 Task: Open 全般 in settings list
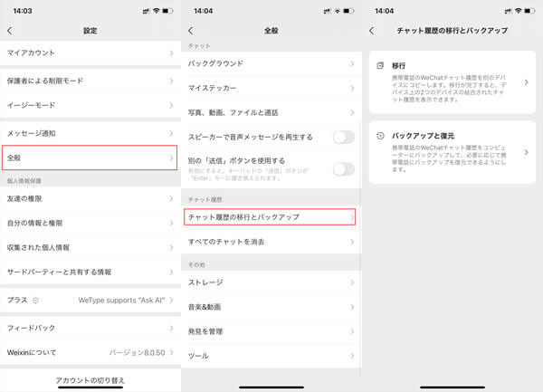(90, 158)
